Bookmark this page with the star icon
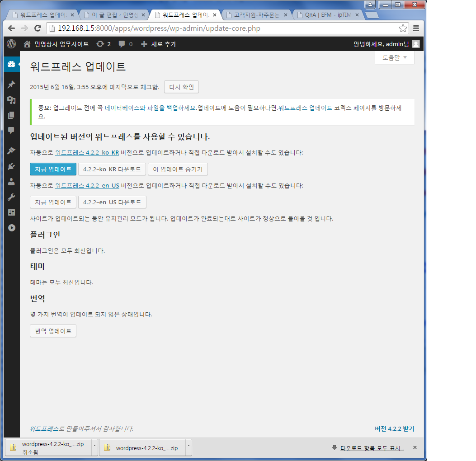476x461 pixels. tap(403, 28)
